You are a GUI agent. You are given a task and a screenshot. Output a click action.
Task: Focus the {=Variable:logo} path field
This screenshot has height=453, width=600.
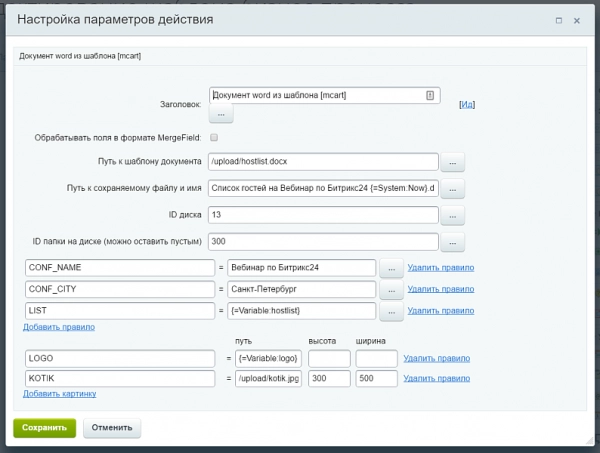pos(268,358)
